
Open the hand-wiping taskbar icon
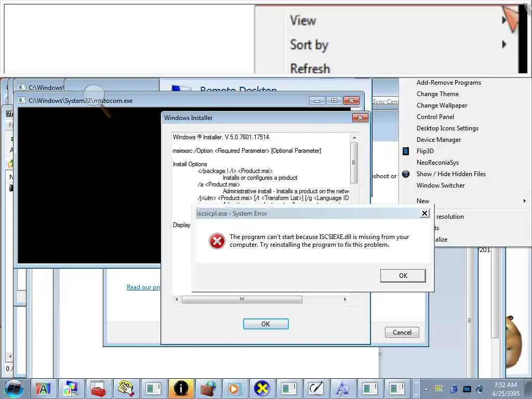126,389
